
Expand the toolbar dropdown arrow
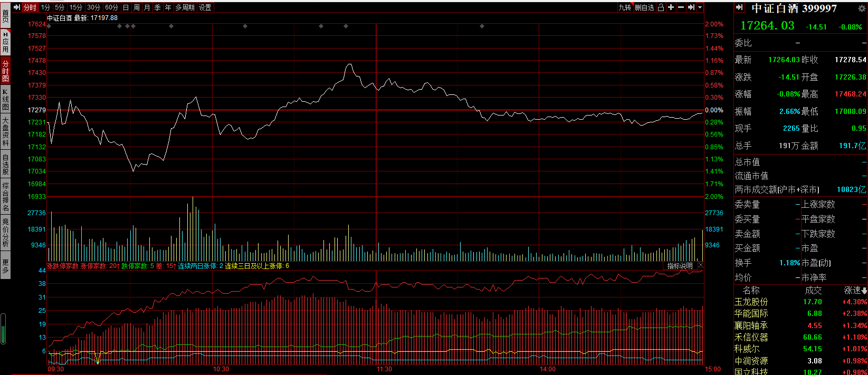click(700, 7)
